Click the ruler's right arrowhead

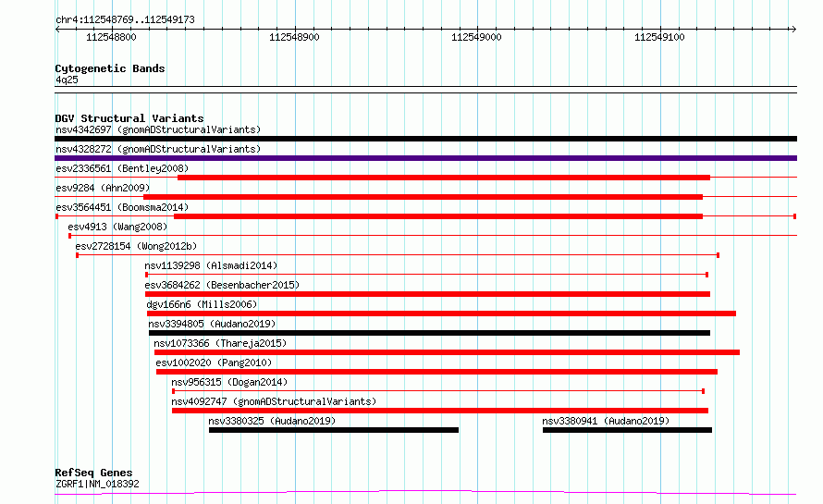pyautogui.click(x=794, y=29)
